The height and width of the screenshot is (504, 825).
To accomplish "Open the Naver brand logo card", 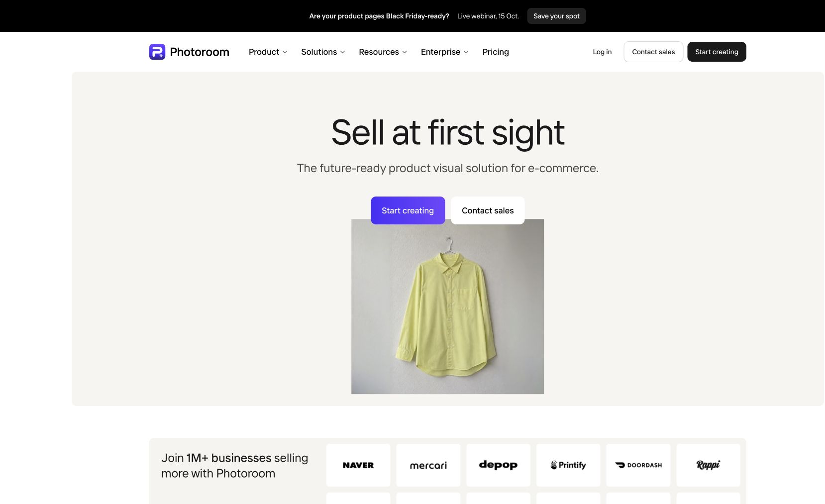I will click(358, 465).
